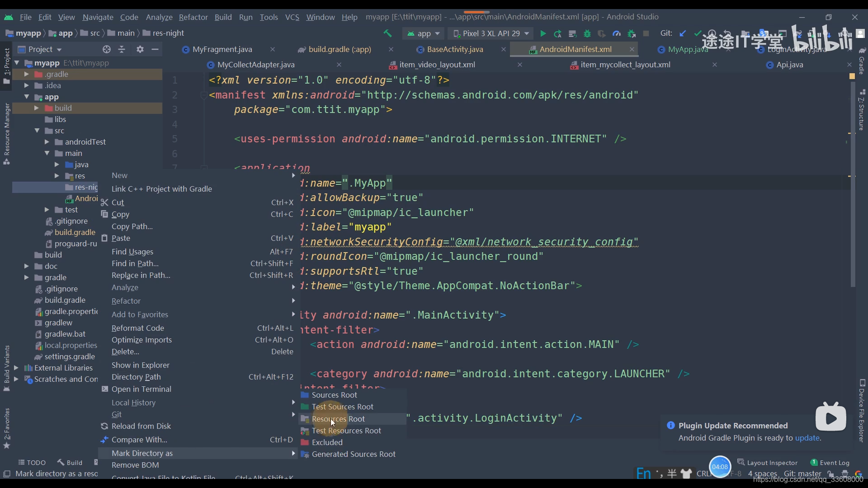Click Copy Path... entry

(x=198, y=226)
